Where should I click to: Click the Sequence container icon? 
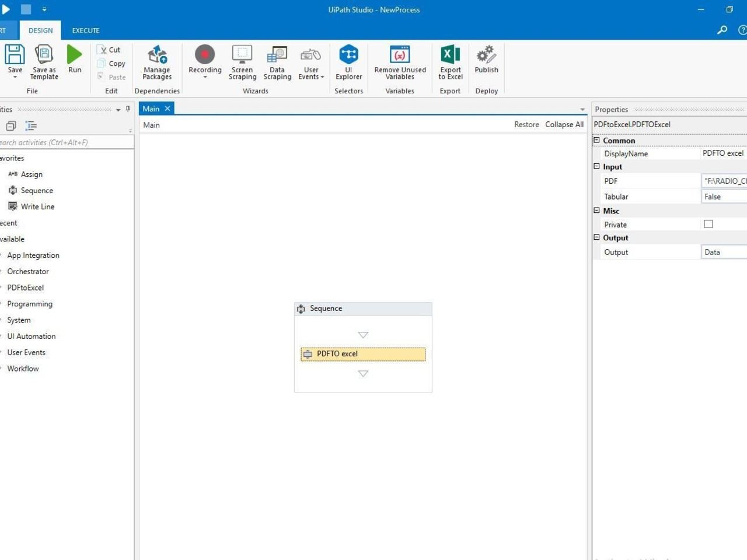(x=301, y=309)
